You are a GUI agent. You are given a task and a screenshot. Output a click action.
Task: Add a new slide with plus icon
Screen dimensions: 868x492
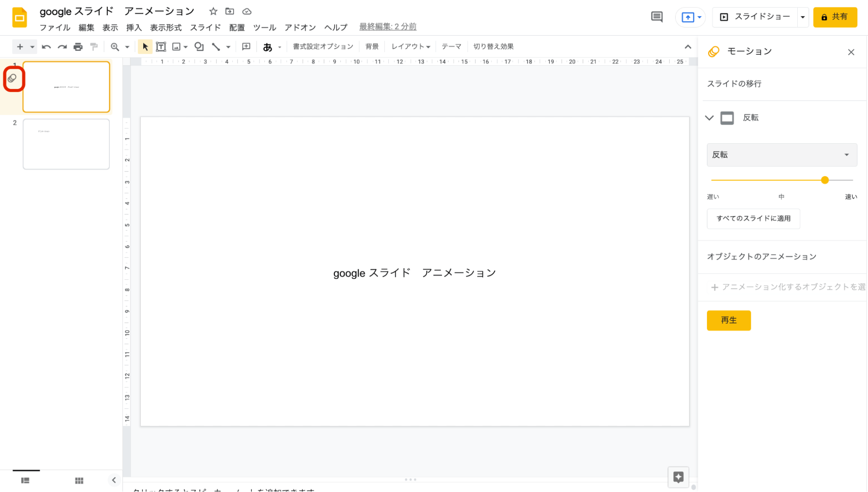pos(20,46)
